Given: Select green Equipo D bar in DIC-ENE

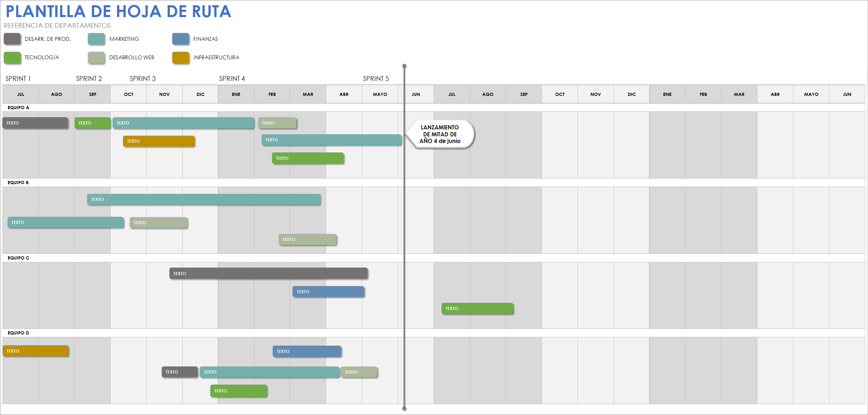Looking at the screenshot, I should click(238, 391).
